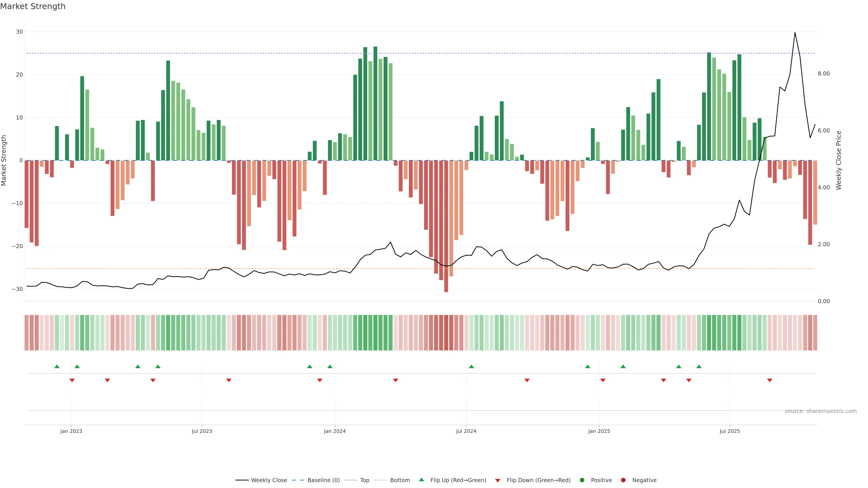Click the dark red Negative legend dot
868x488 pixels.
623,480
